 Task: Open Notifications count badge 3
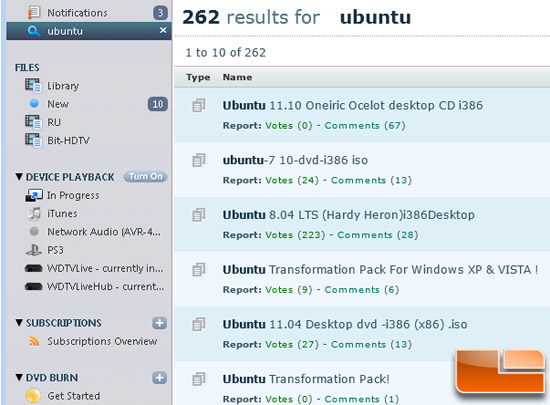[160, 13]
